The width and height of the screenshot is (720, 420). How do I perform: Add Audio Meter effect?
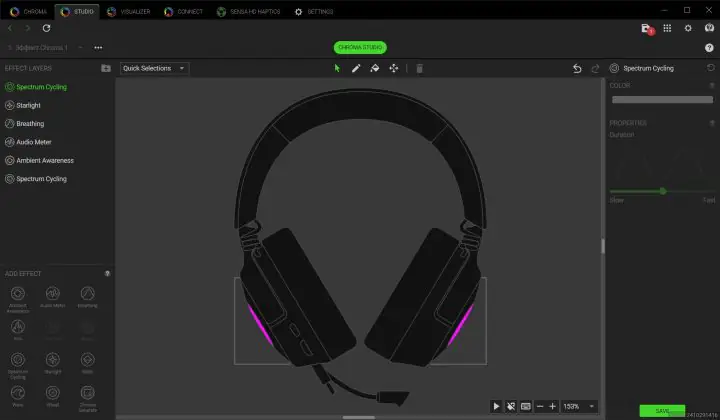tap(53, 297)
